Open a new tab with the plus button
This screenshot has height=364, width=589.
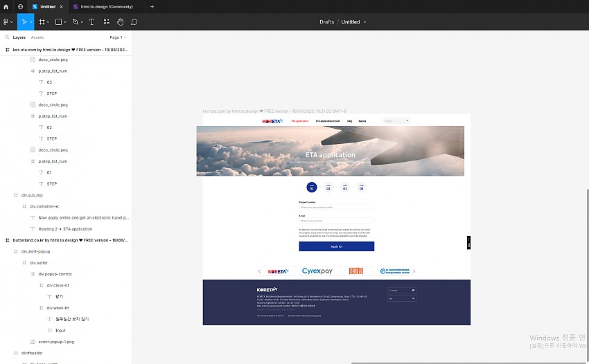[x=152, y=6]
